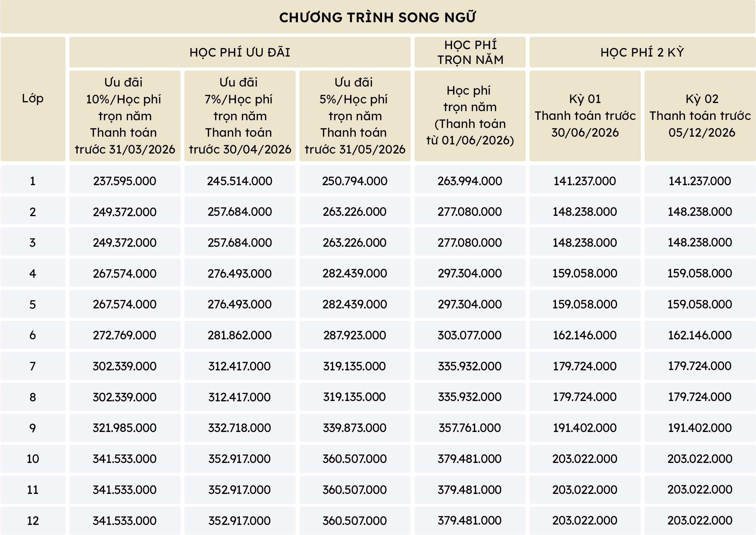Click the 237.595.000 fee cell

[x=125, y=181]
